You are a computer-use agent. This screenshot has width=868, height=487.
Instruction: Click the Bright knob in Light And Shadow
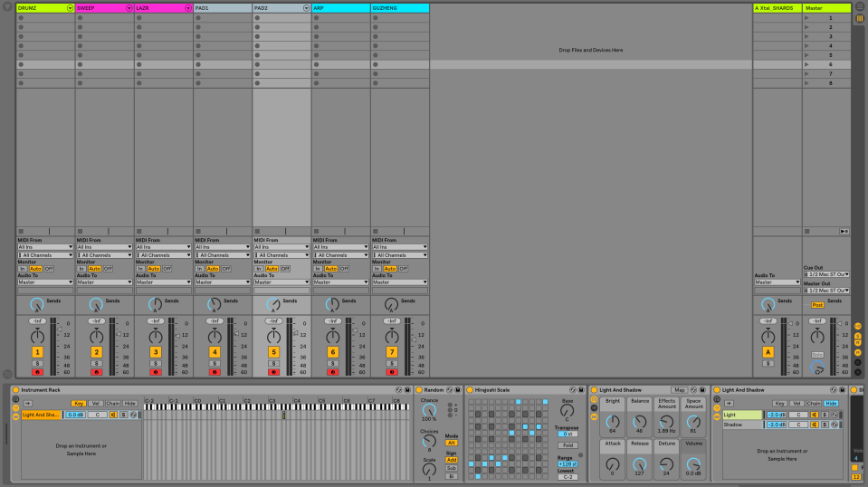coord(613,422)
